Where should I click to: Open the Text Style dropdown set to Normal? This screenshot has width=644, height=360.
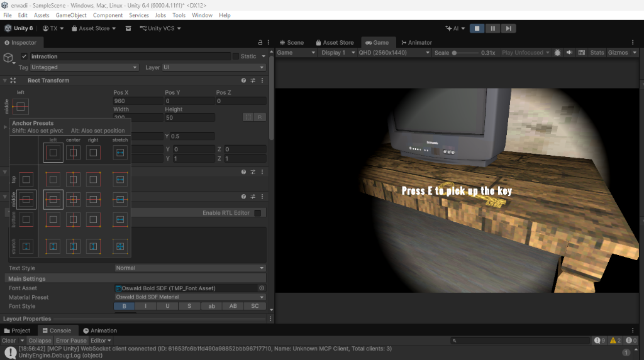tap(190, 268)
